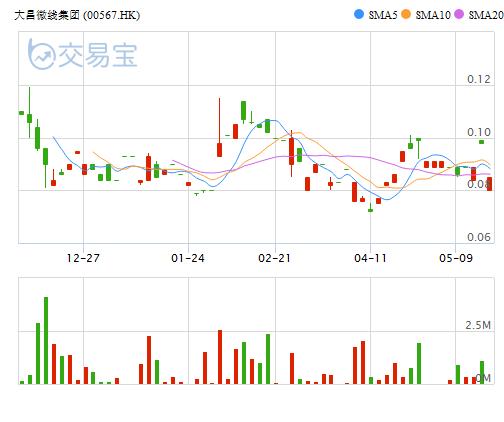The width and height of the screenshot is (504, 422).
Task: Select the red long-wick candlestick after 01-24
Action: click(x=219, y=127)
